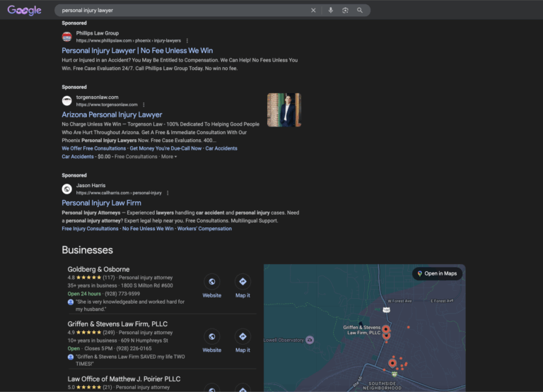Open three-dot menu for Jason Harris ad

click(x=168, y=193)
